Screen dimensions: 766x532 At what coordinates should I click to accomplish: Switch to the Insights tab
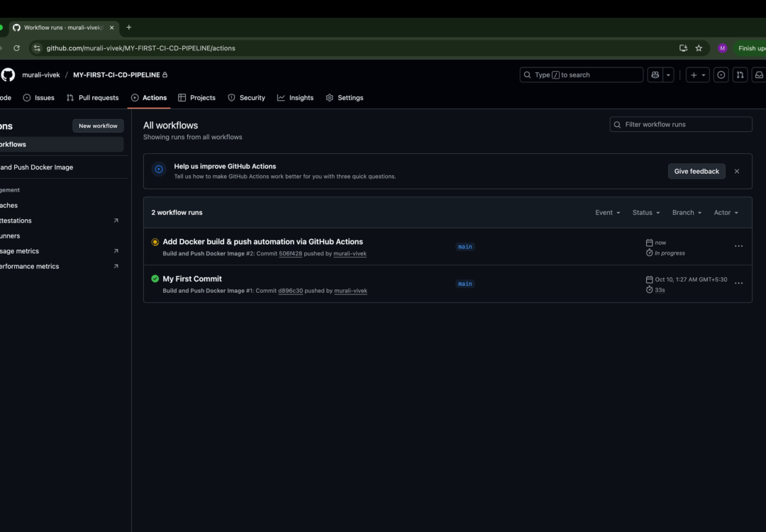pyautogui.click(x=295, y=98)
